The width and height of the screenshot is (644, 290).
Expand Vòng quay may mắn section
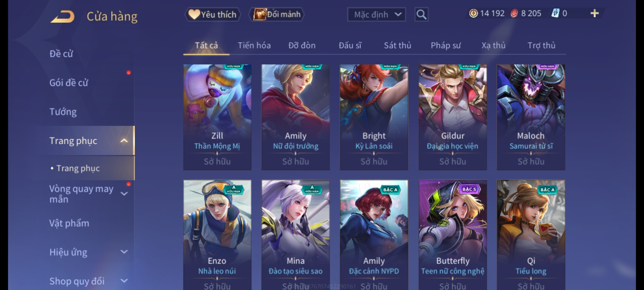[124, 194]
